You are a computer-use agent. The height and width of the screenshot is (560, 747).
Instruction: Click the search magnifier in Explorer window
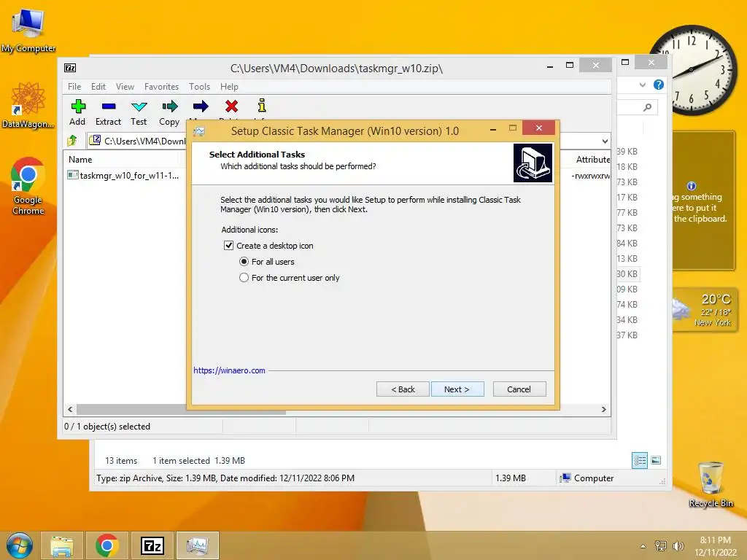click(x=647, y=108)
